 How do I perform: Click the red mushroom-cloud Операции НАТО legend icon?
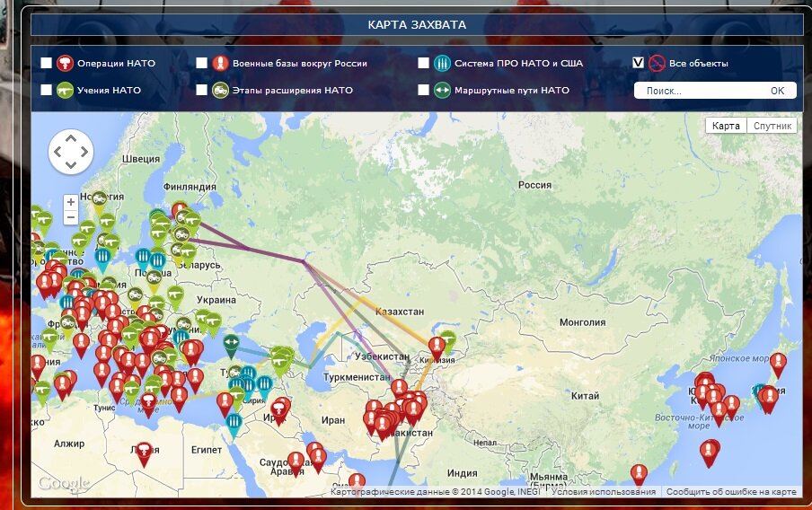[x=65, y=63]
